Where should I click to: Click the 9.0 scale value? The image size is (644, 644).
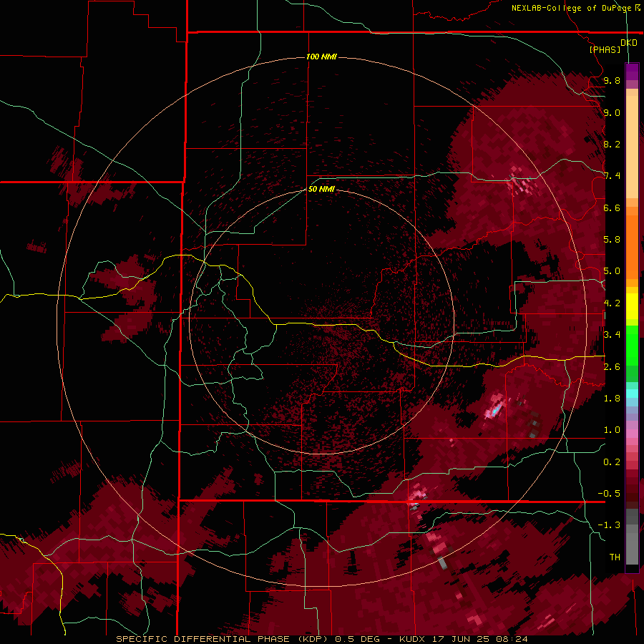click(612, 112)
